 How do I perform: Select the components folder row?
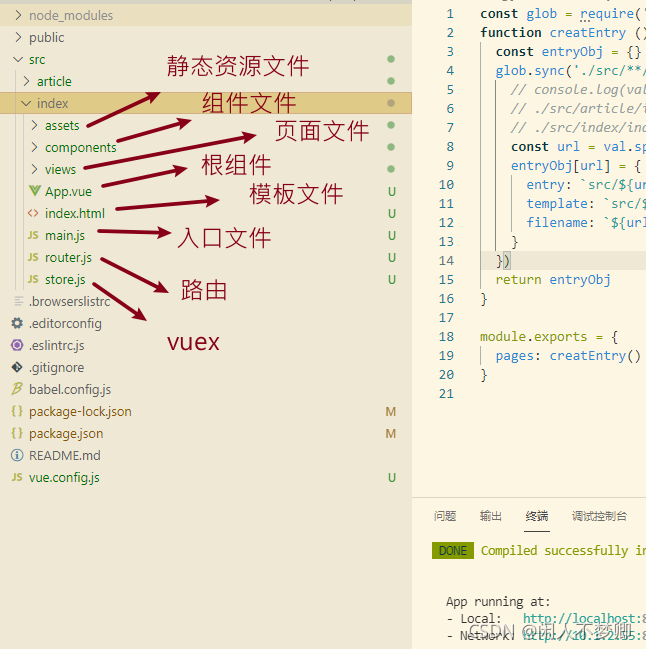tap(206, 147)
